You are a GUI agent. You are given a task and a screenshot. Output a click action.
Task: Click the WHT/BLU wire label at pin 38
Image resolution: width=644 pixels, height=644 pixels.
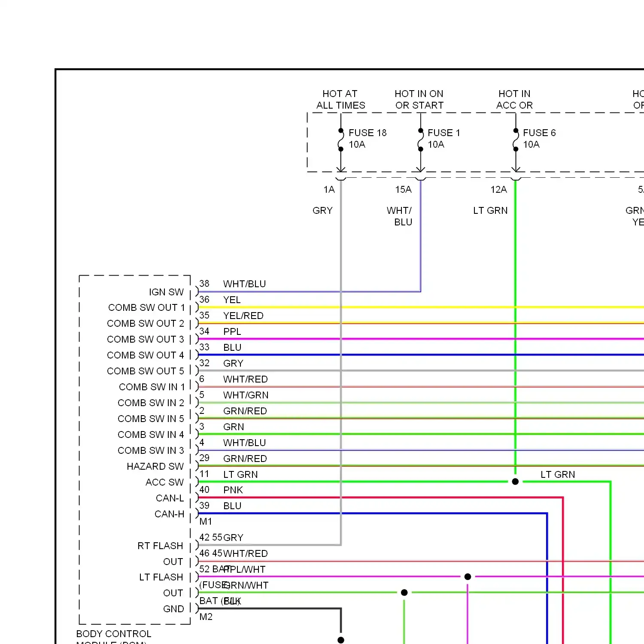click(245, 284)
